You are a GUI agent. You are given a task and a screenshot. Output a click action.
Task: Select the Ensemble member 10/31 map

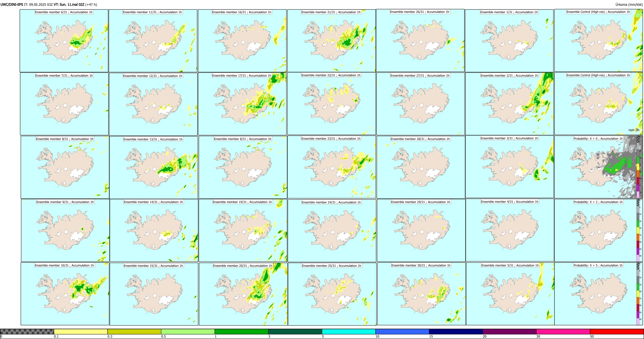65,294
